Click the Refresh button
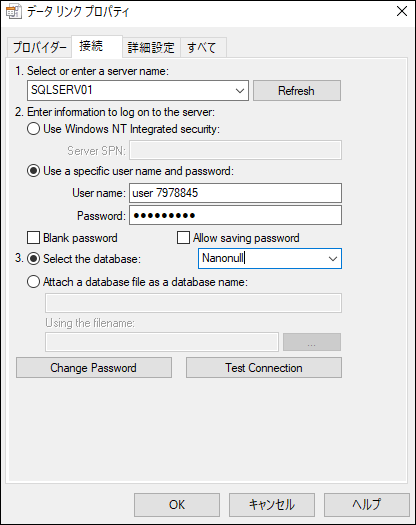The height and width of the screenshot is (525, 416). tap(297, 90)
